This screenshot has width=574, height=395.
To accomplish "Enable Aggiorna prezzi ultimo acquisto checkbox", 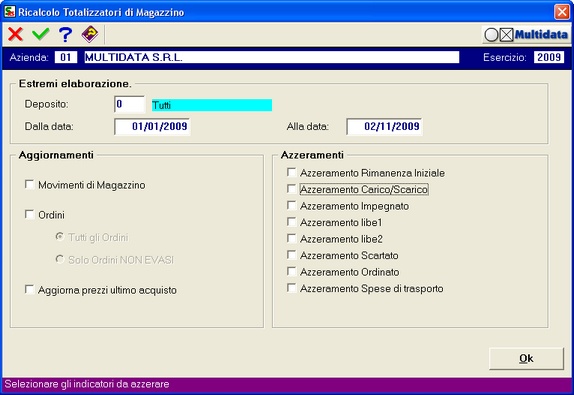I will pyautogui.click(x=29, y=289).
